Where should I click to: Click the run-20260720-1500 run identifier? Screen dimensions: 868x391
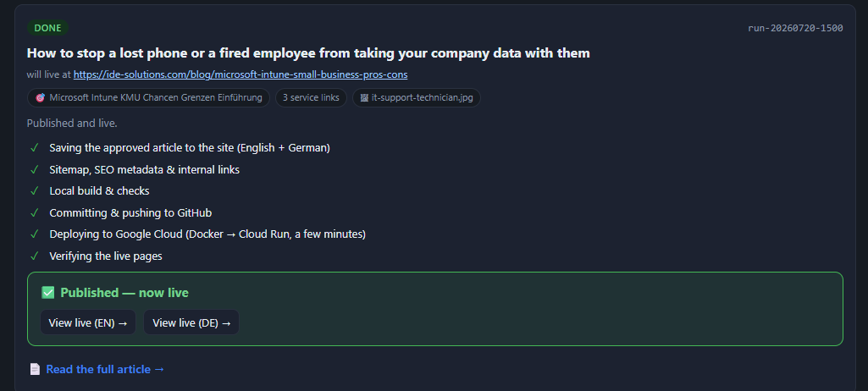tap(795, 28)
